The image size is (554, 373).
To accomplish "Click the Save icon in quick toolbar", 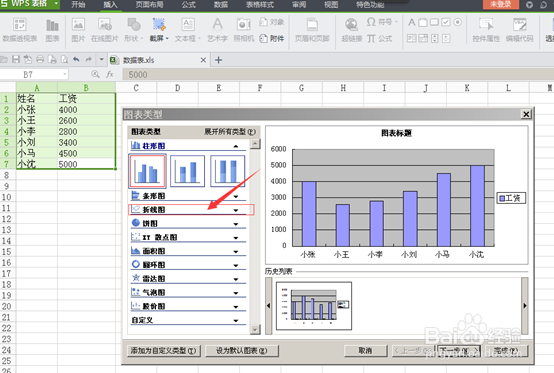I will tap(16, 59).
